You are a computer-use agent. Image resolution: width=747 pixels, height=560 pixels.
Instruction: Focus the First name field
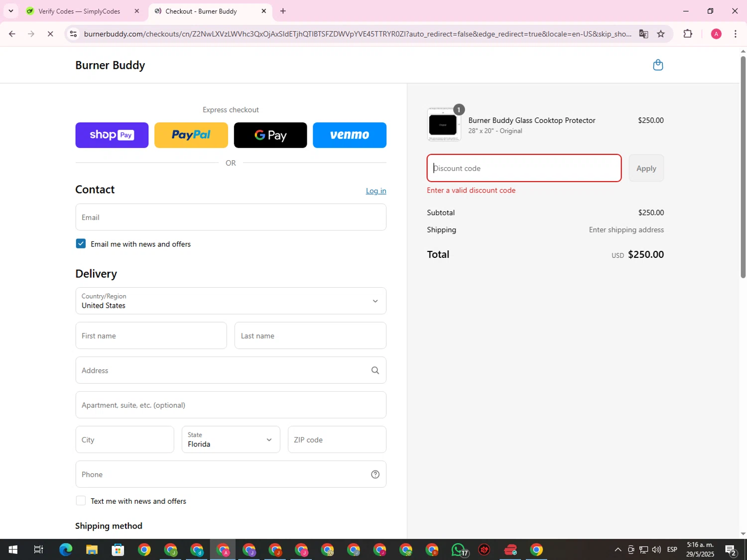[x=151, y=336]
